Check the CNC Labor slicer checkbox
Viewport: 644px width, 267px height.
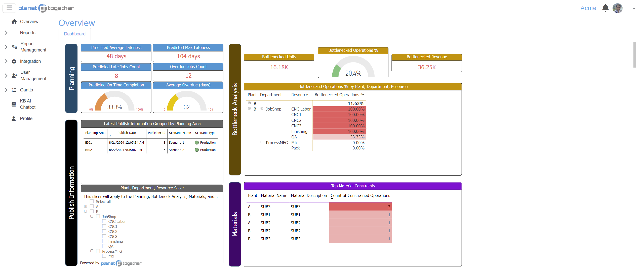coord(104,221)
